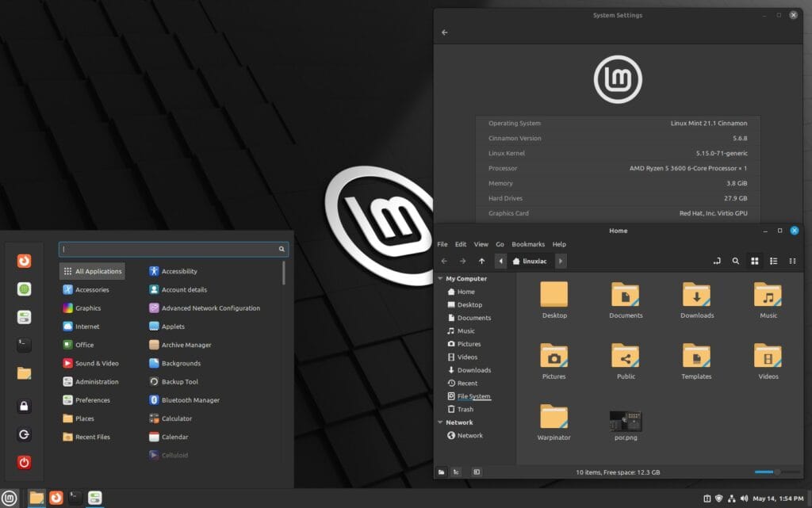Click the red power Quit icon

point(25,462)
